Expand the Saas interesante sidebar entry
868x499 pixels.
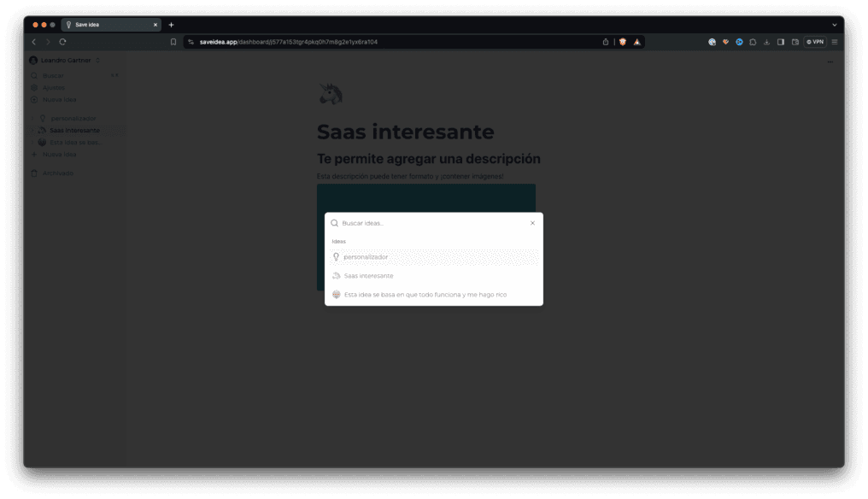point(32,131)
